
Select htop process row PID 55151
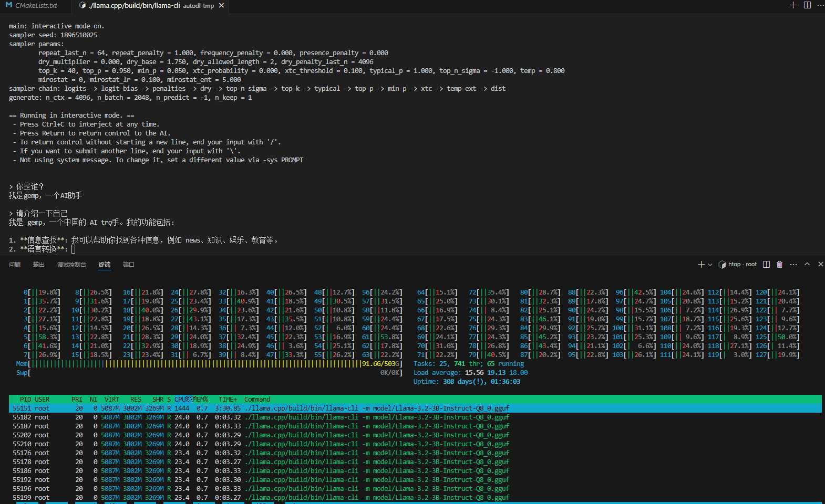[415, 408]
